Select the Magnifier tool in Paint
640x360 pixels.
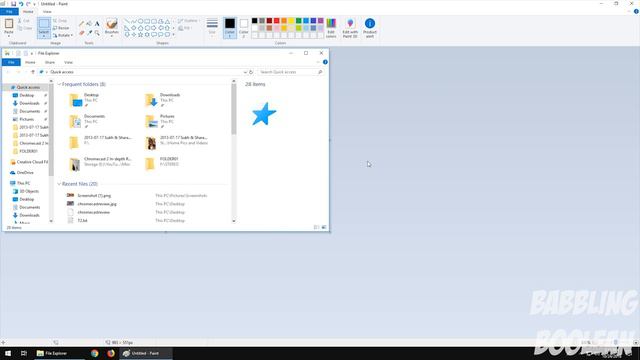coord(97,32)
